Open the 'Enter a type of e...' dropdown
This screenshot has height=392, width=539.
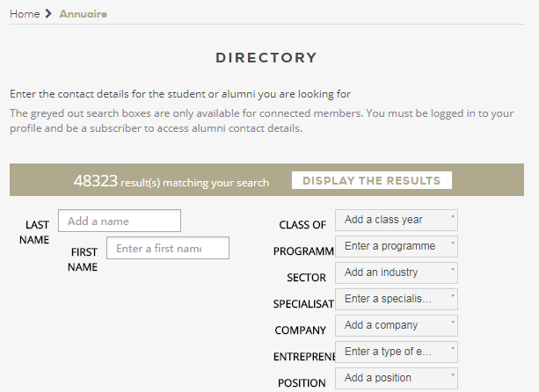(x=397, y=352)
